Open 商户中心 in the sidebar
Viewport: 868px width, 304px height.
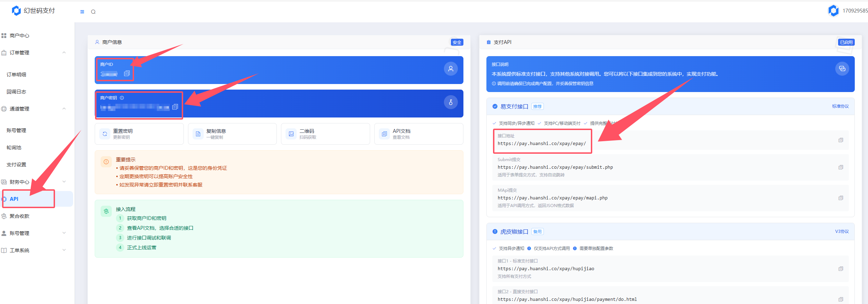click(x=19, y=36)
